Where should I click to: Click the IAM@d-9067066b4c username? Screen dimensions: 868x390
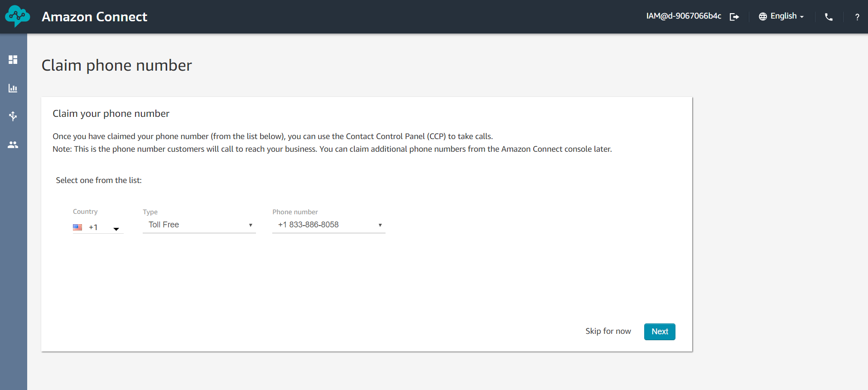pos(684,16)
